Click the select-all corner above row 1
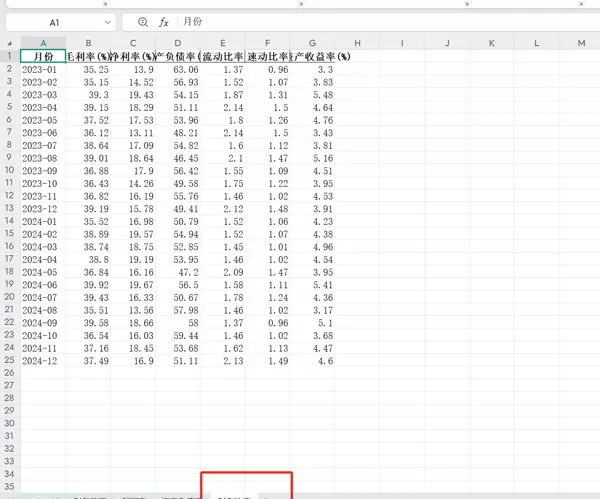The width and height of the screenshot is (600, 499). 10,42
